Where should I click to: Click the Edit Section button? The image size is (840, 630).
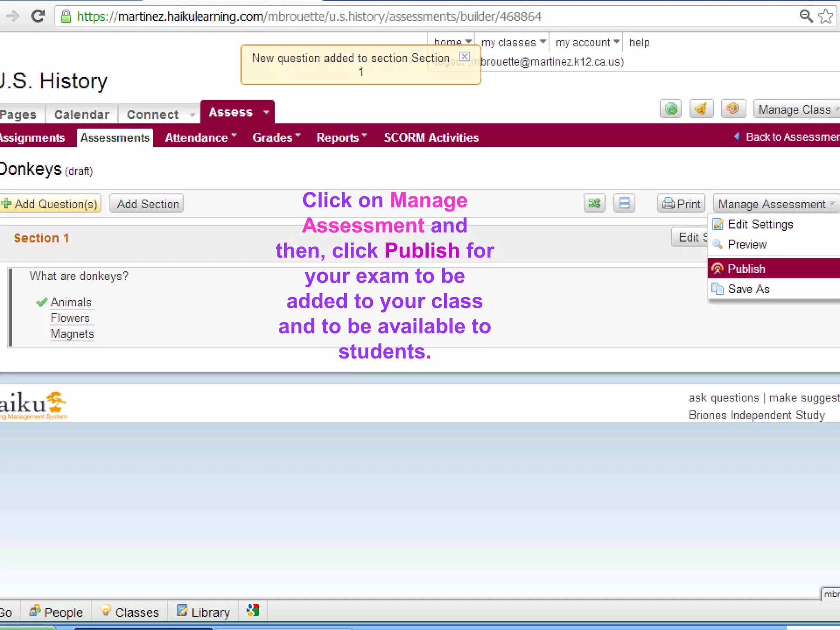tap(690, 237)
